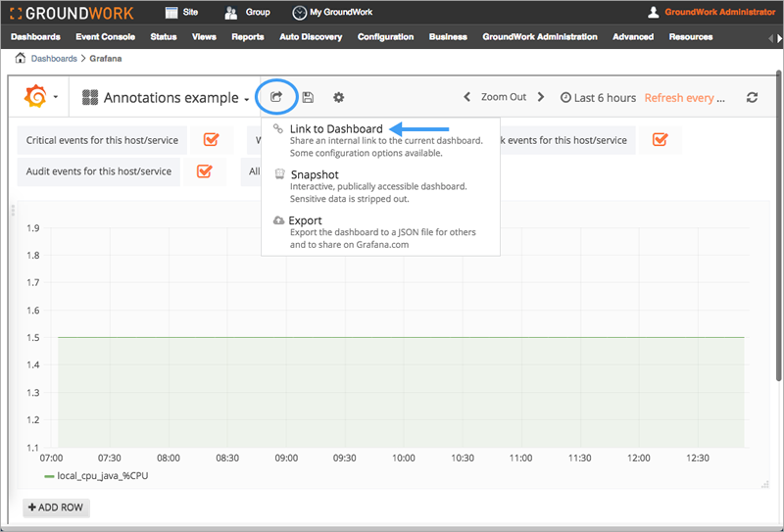Screen dimensions: 784x532
Task: Click the user profile icon
Action: pyautogui.click(x=653, y=13)
